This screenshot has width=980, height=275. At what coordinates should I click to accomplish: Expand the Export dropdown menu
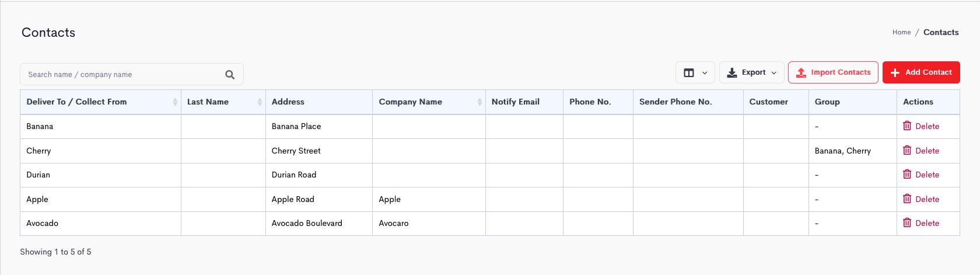[751, 72]
